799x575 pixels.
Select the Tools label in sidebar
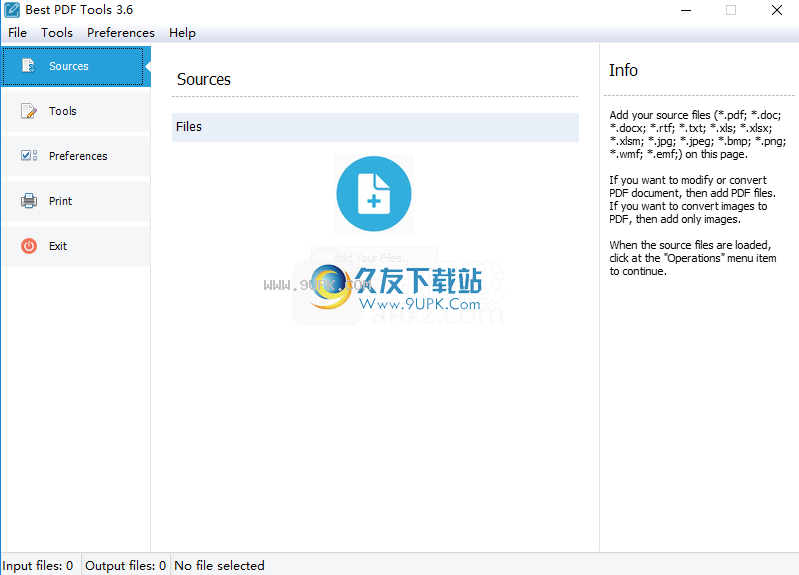click(63, 111)
